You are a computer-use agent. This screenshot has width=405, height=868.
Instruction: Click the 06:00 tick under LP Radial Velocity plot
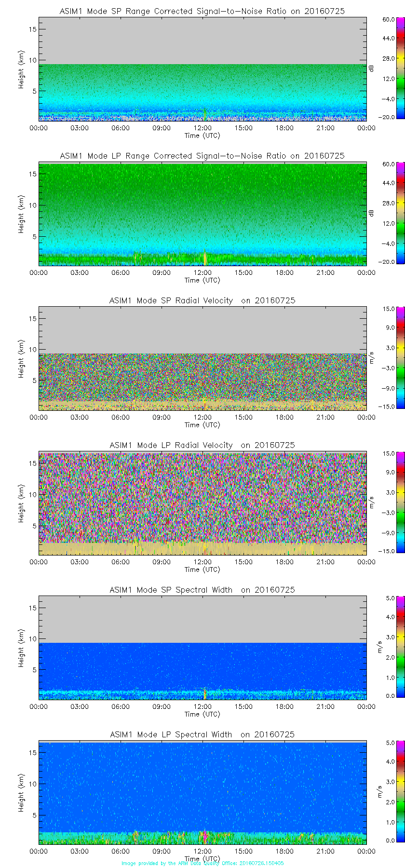121,562
